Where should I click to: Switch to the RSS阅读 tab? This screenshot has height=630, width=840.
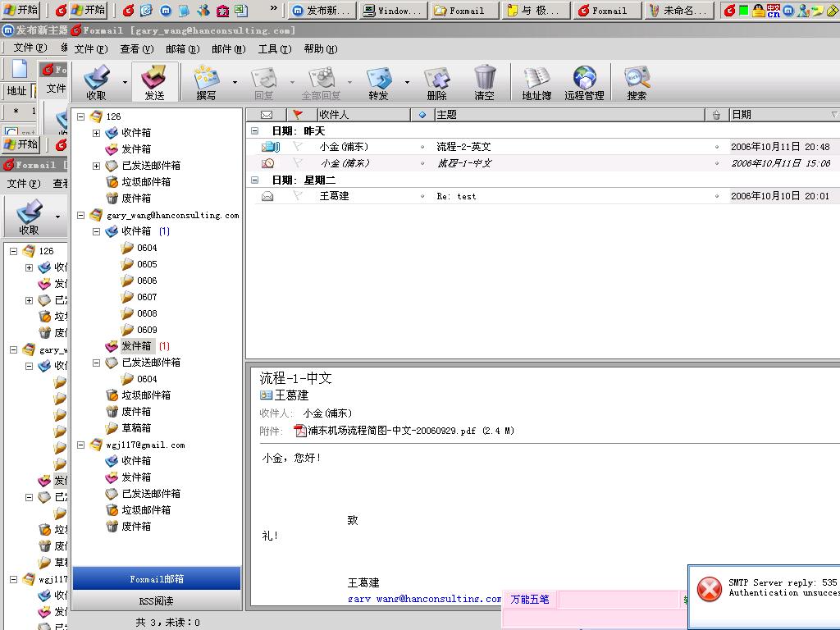pyautogui.click(x=157, y=601)
